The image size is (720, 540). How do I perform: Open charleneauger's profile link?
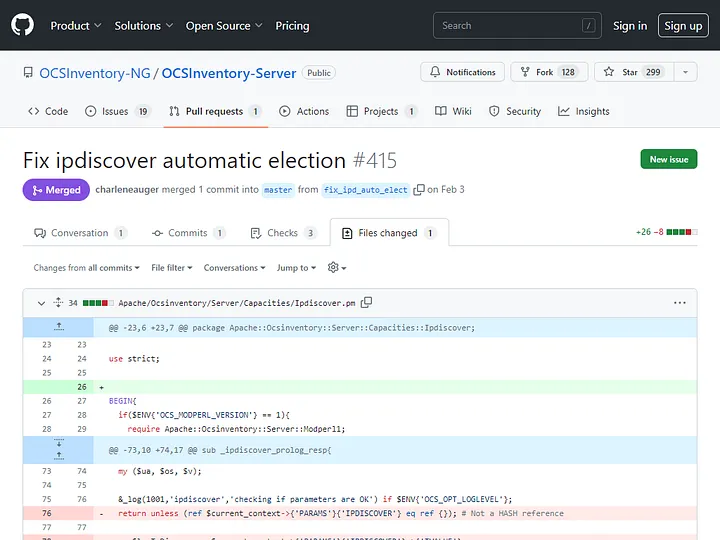(x=127, y=190)
